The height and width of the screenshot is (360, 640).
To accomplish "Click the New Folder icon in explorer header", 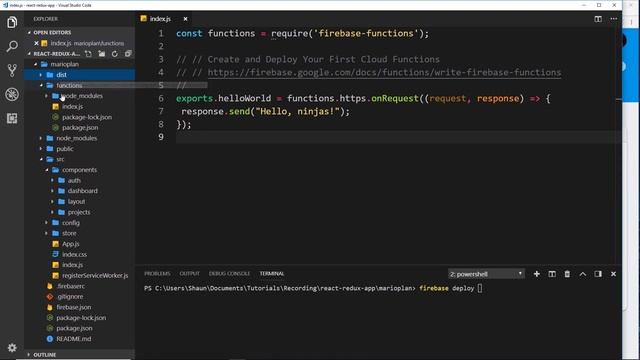I will 102,53.
